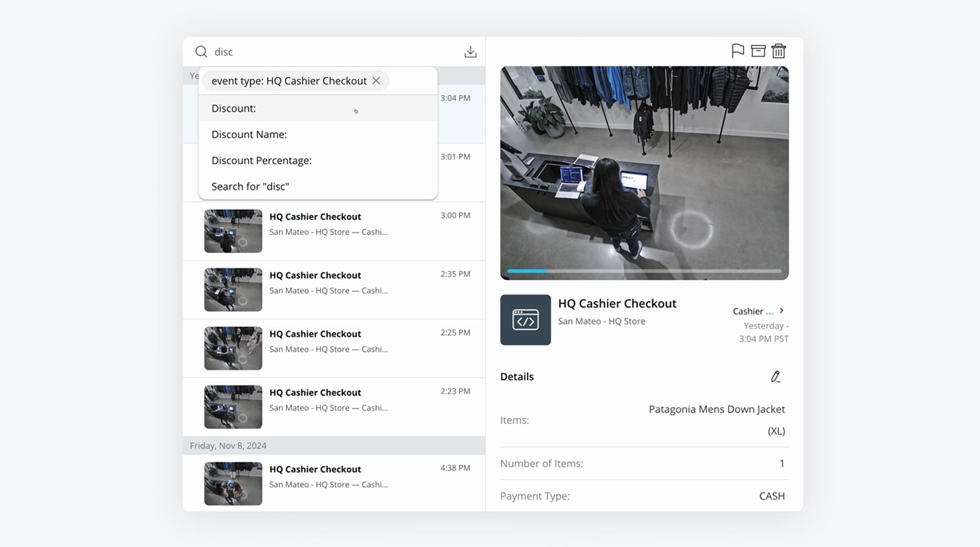Pick 'Discount Percentage:' suggestion
980x547 pixels.
(x=262, y=160)
